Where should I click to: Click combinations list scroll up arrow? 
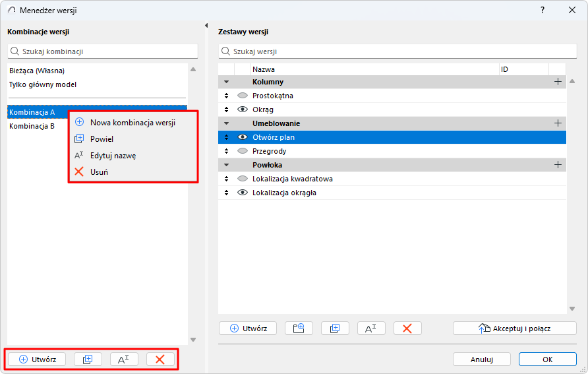[193, 69]
